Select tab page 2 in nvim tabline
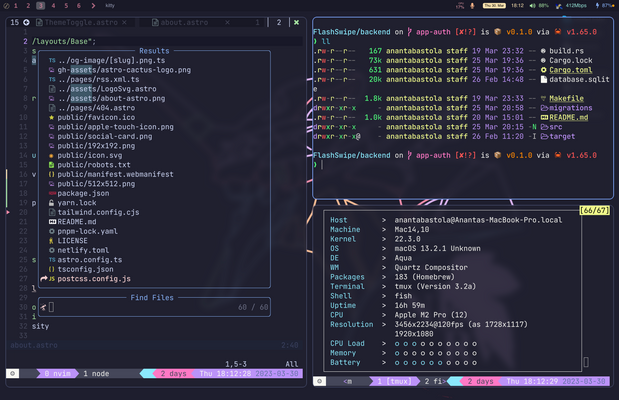 [279, 23]
